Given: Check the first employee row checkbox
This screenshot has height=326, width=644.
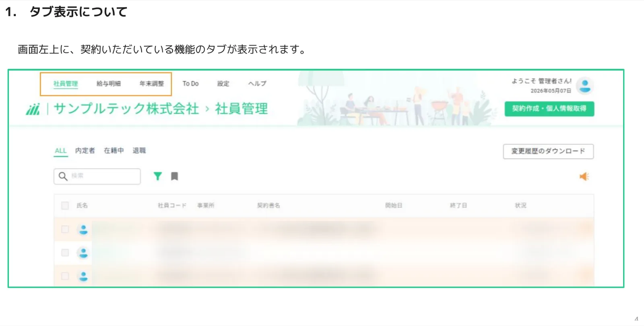Looking at the screenshot, I should (x=65, y=229).
